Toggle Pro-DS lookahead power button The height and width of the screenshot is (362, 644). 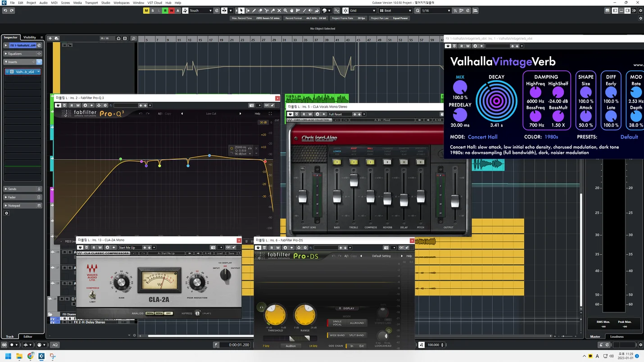(389, 330)
